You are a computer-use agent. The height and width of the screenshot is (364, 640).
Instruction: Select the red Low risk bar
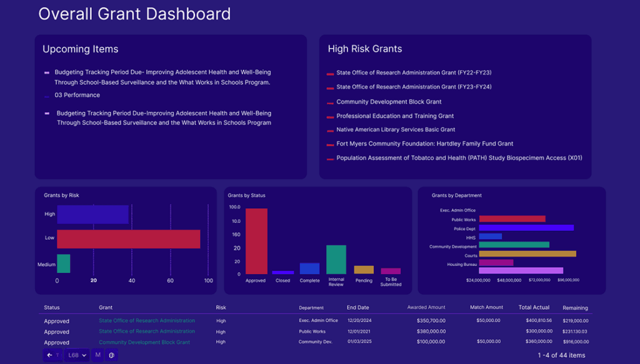128,239
